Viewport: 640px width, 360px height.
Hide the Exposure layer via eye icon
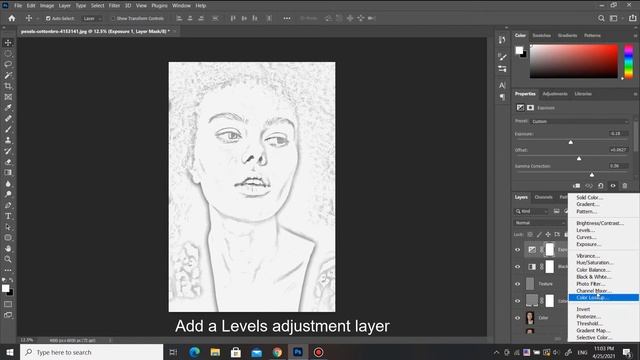tap(518, 249)
